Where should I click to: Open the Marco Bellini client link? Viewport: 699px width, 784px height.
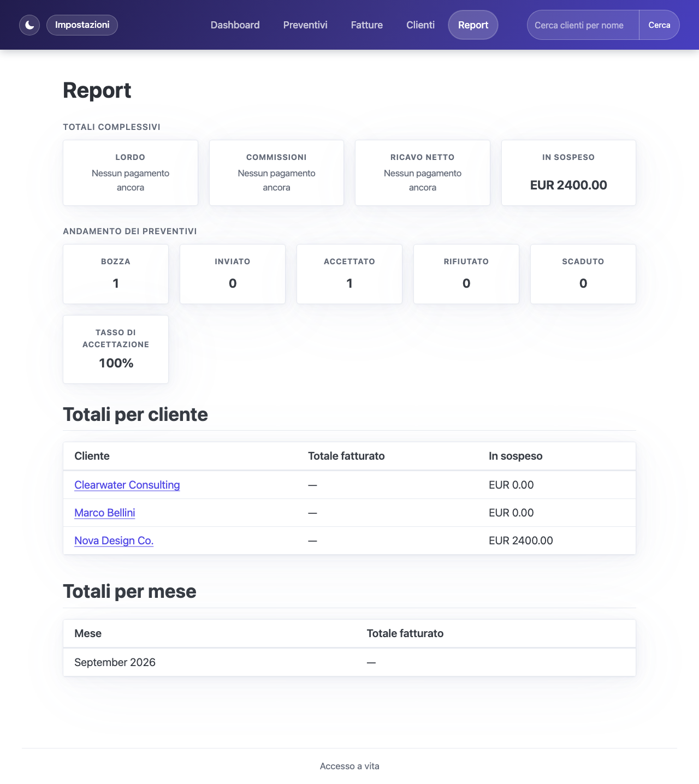105,513
